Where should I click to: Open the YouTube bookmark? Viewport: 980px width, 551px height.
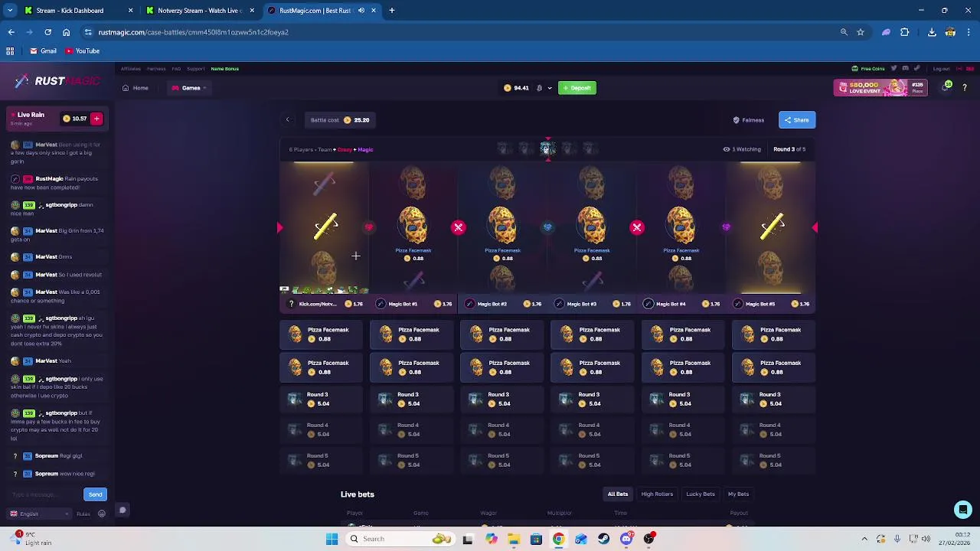(83, 51)
